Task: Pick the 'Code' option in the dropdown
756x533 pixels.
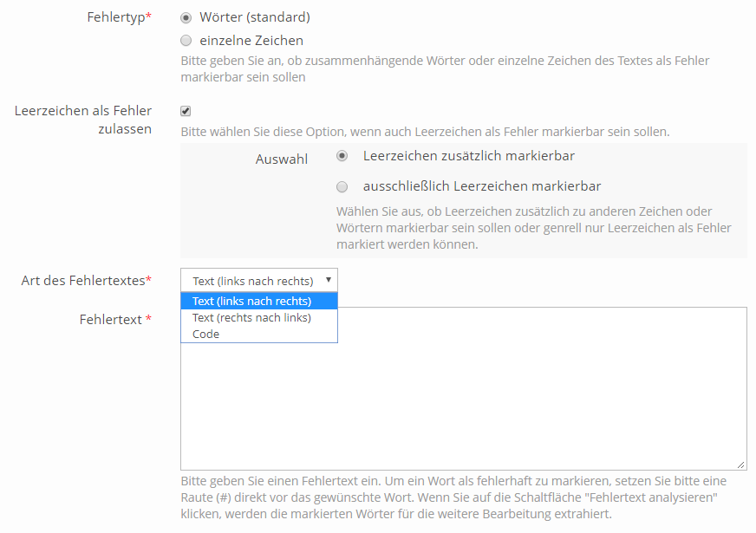Action: point(259,334)
